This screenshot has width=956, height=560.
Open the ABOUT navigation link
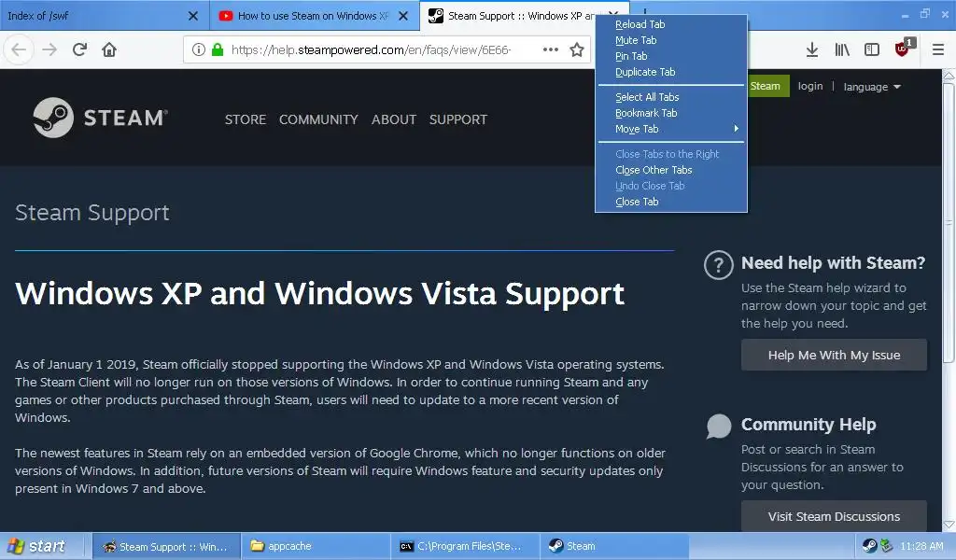click(394, 119)
